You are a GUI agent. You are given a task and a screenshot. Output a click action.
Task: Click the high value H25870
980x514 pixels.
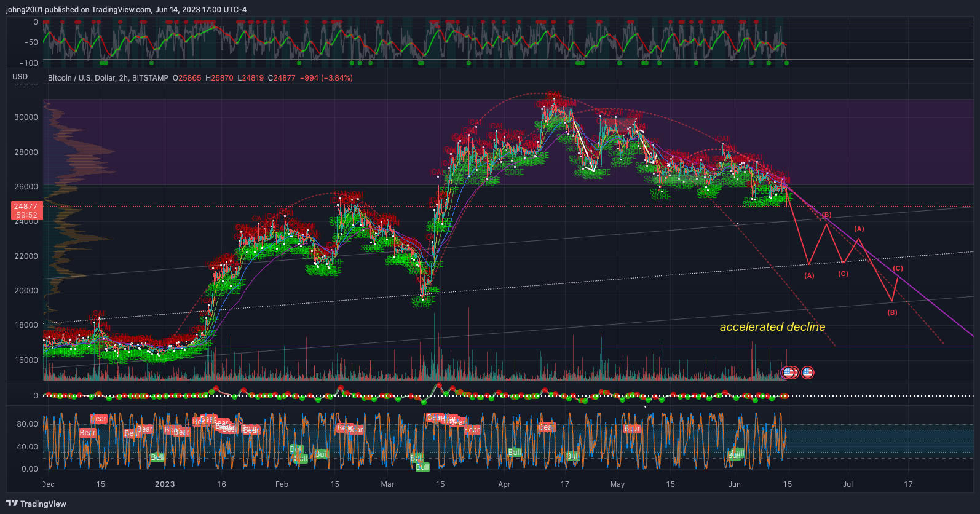219,78
